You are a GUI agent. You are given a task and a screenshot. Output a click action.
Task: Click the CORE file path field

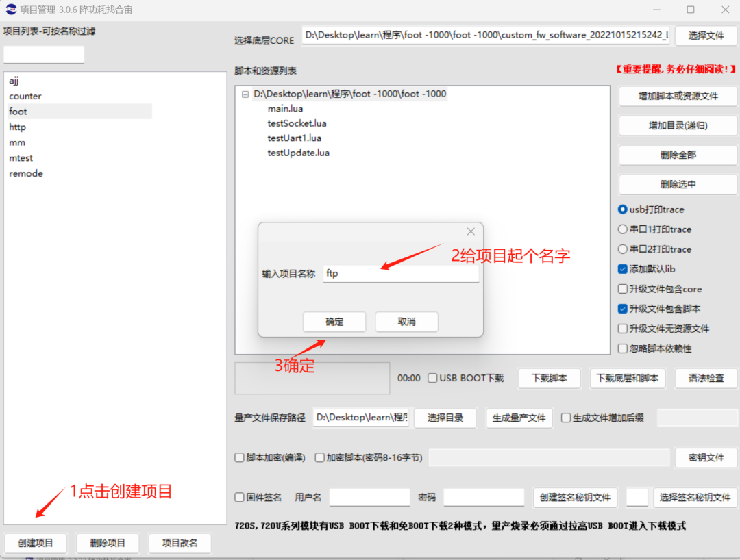pos(486,35)
